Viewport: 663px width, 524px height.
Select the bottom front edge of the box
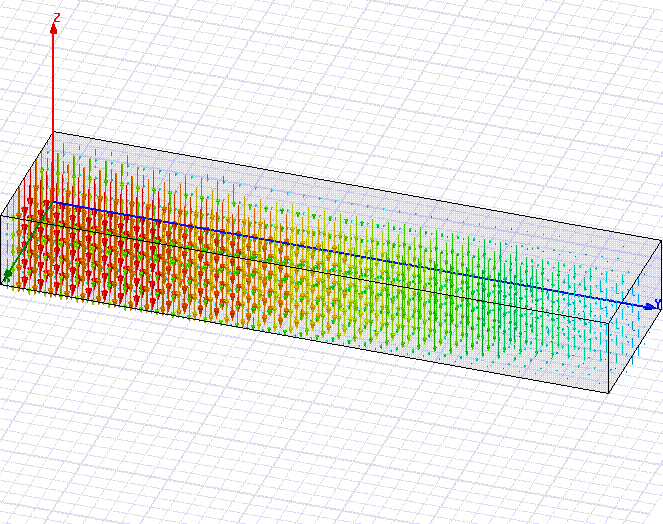click(300, 338)
